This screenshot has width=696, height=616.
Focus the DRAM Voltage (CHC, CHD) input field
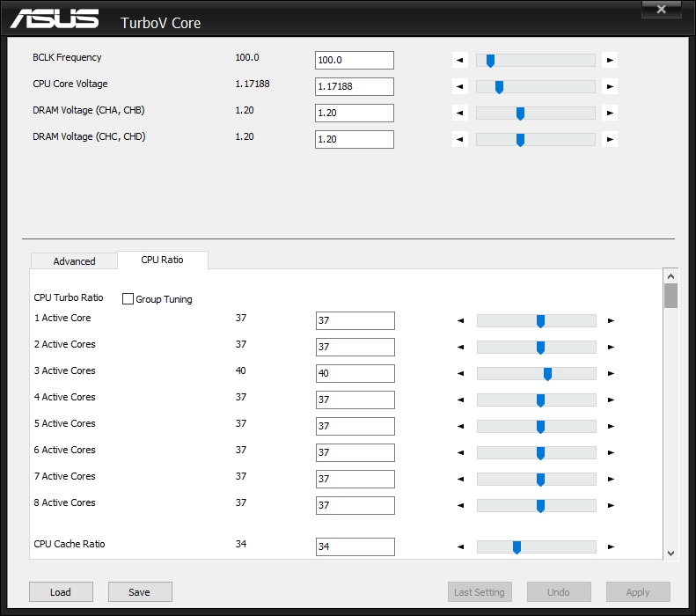coord(355,139)
